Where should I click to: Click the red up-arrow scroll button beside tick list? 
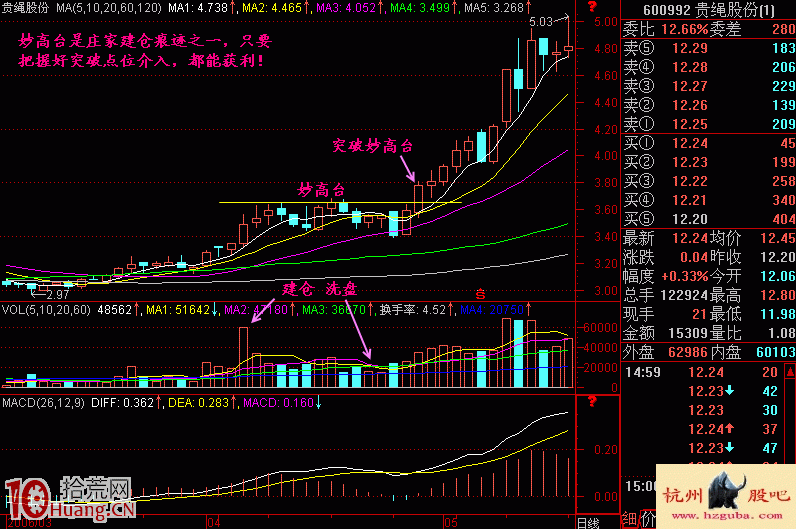tap(790, 372)
